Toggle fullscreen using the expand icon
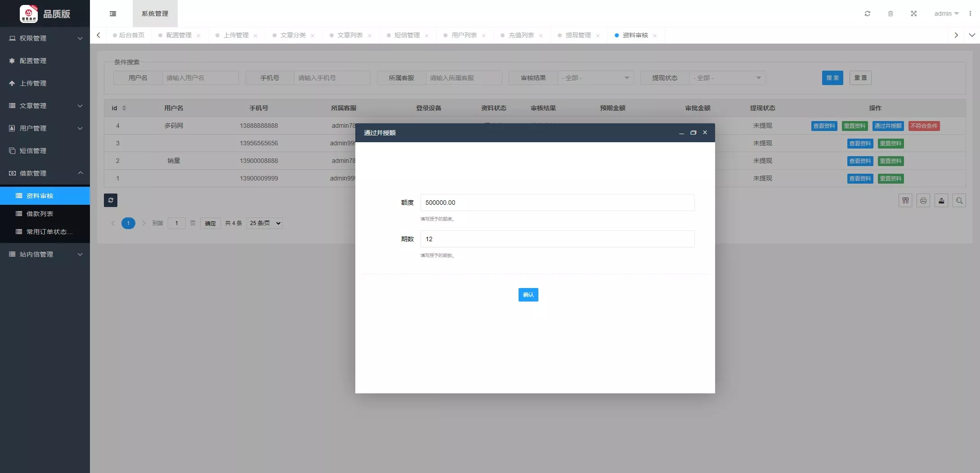 pyautogui.click(x=913, y=14)
